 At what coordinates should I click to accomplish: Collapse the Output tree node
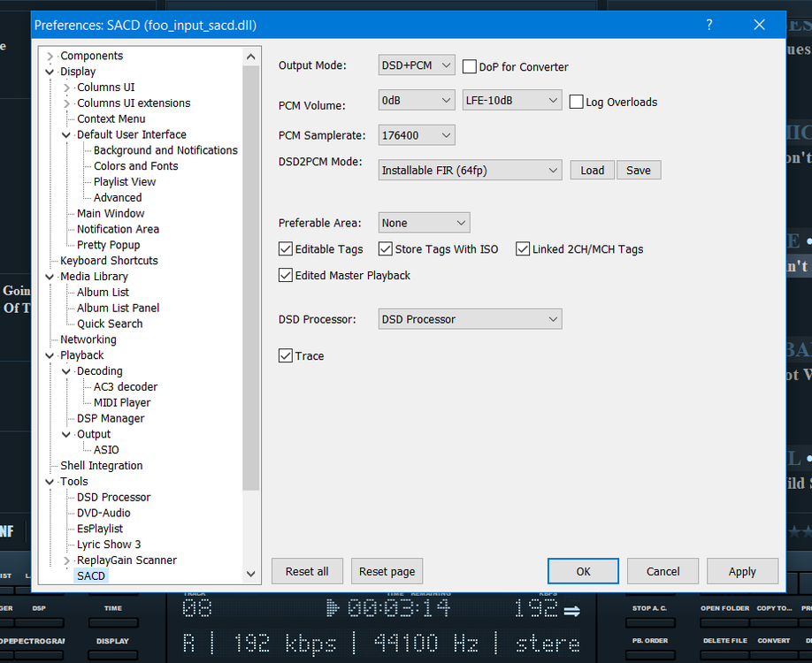(x=66, y=434)
